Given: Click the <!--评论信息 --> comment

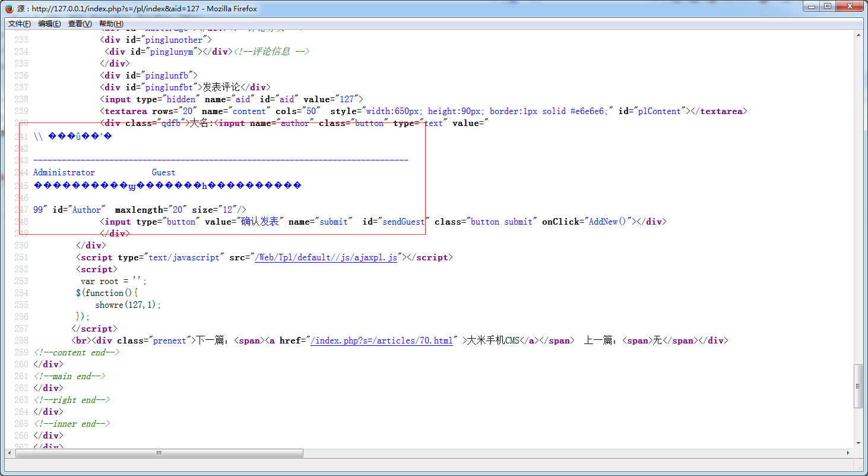Looking at the screenshot, I should [272, 52].
